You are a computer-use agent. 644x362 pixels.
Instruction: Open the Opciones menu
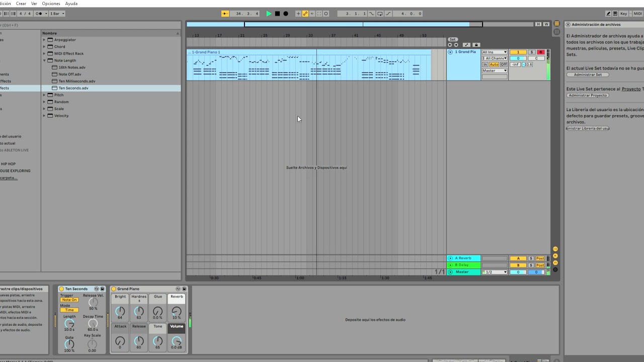click(51, 4)
